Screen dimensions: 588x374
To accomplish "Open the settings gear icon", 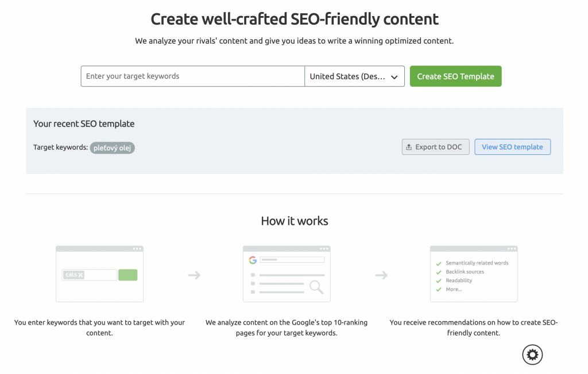I will coord(532,354).
